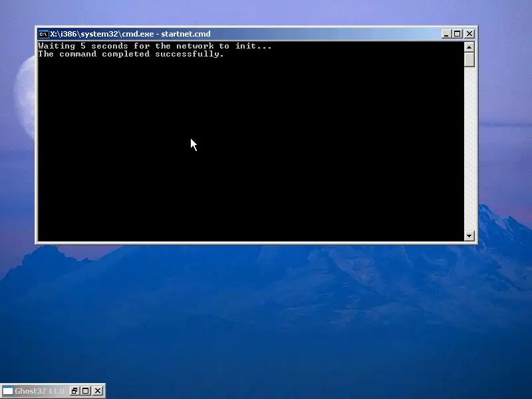The image size is (532, 399).
Task: Close the minimized Ghost32 window
Action: point(98,391)
